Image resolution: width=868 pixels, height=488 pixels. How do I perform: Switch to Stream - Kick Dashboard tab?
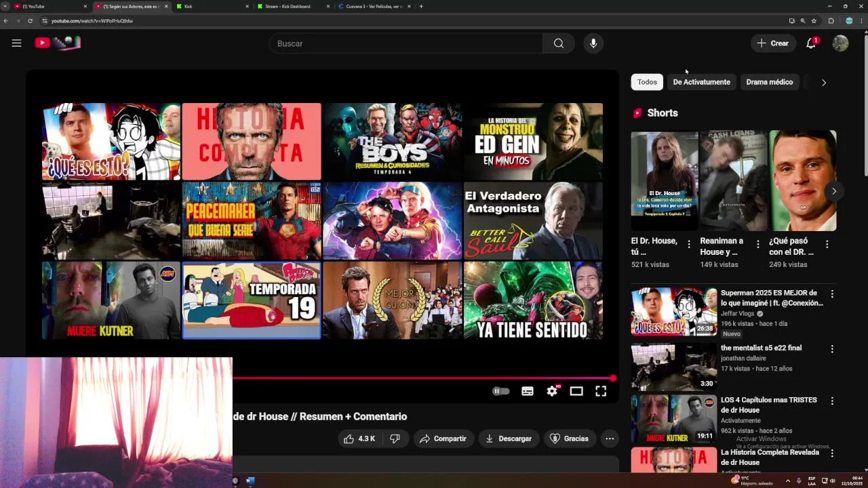(x=294, y=6)
